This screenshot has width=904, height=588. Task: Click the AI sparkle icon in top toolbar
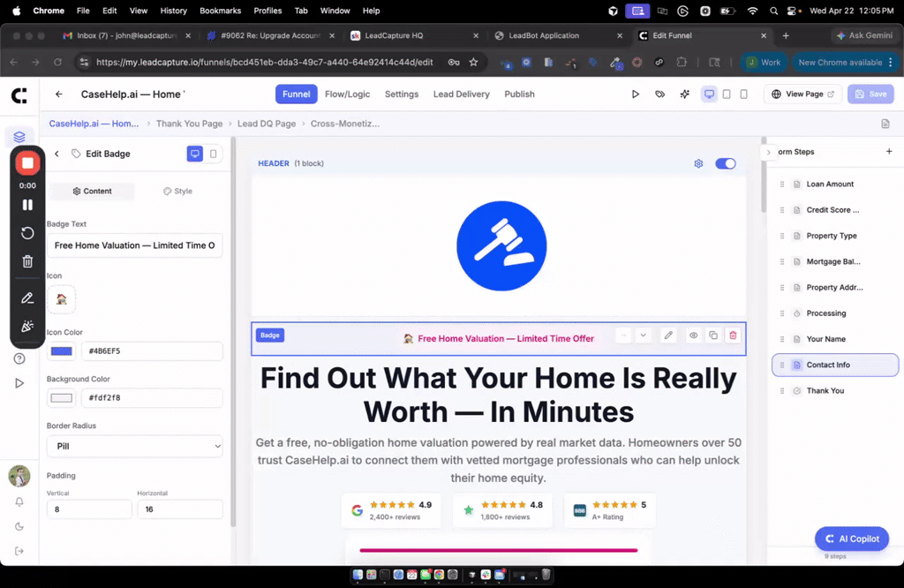tap(685, 94)
